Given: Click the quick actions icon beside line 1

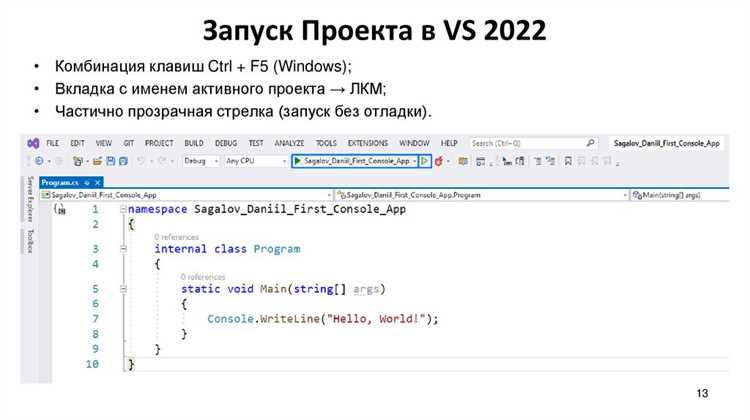Looking at the screenshot, I should [60, 209].
